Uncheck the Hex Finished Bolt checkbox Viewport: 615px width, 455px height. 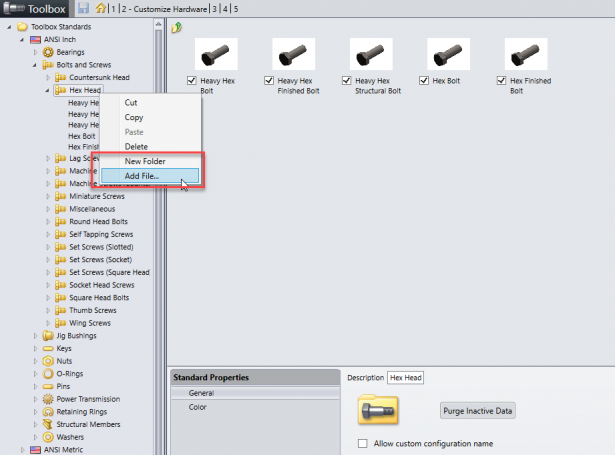pos(501,80)
